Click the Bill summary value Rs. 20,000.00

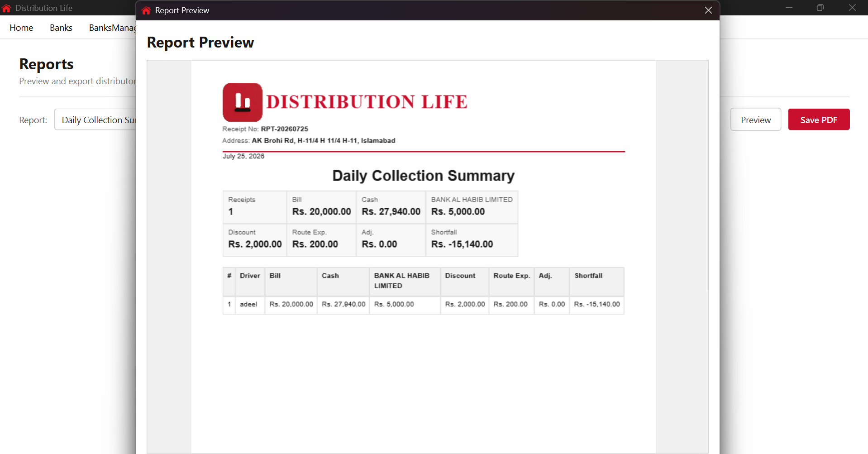(321, 211)
